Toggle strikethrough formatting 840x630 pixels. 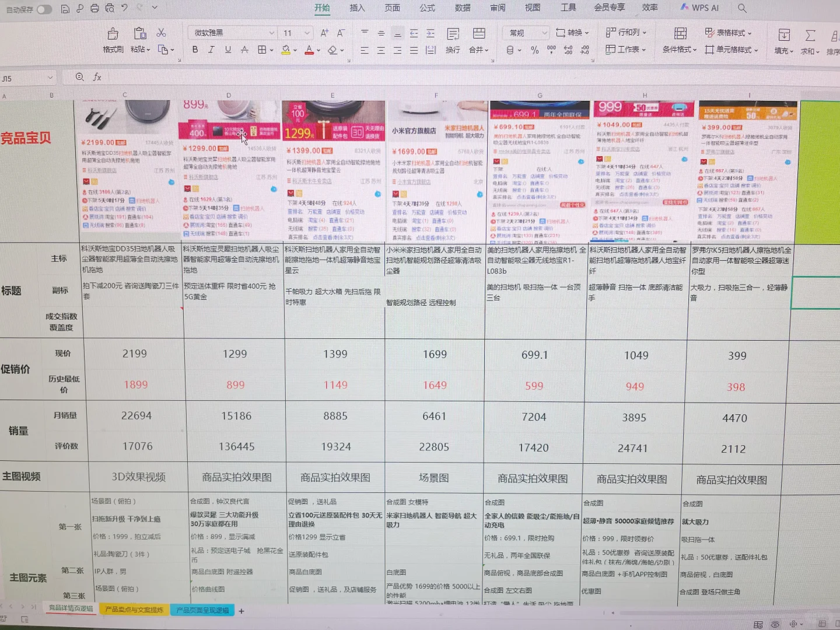click(x=244, y=50)
